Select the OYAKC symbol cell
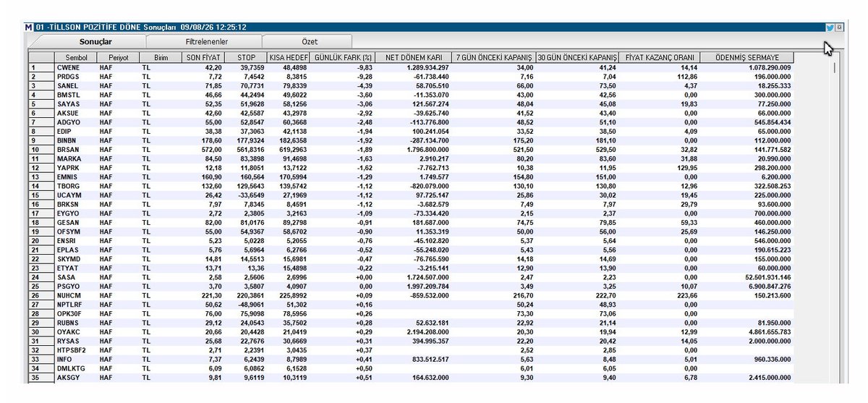This screenshot has width=868, height=403. click(76, 331)
